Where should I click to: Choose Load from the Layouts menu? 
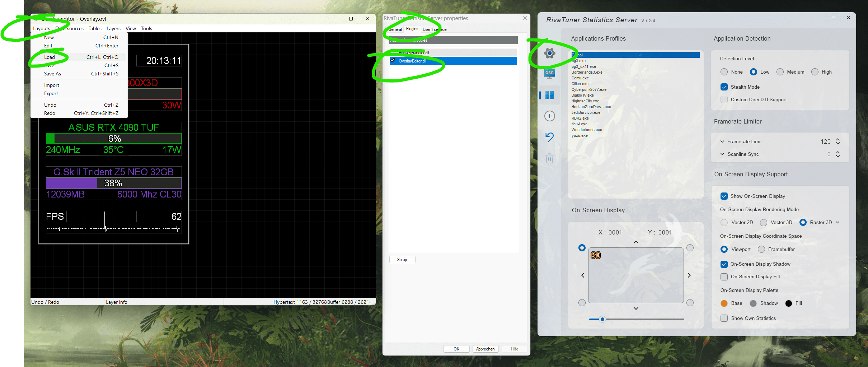tap(79, 57)
